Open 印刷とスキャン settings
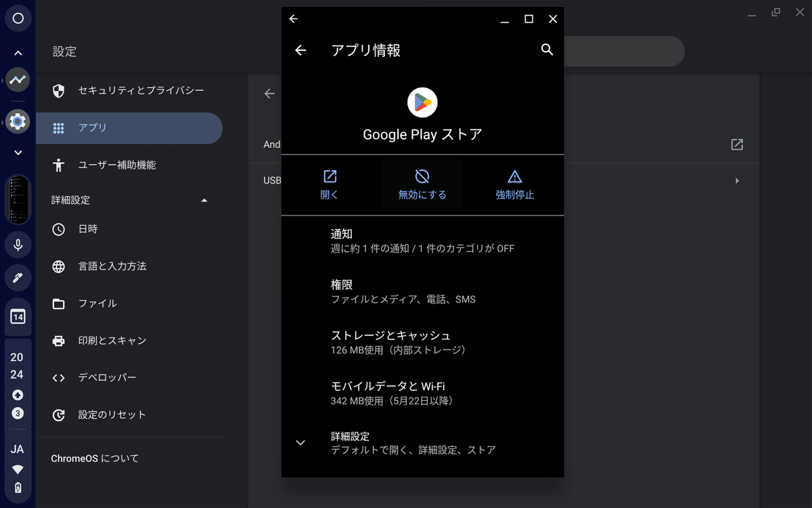Viewport: 812px width, 508px height. 129,341
